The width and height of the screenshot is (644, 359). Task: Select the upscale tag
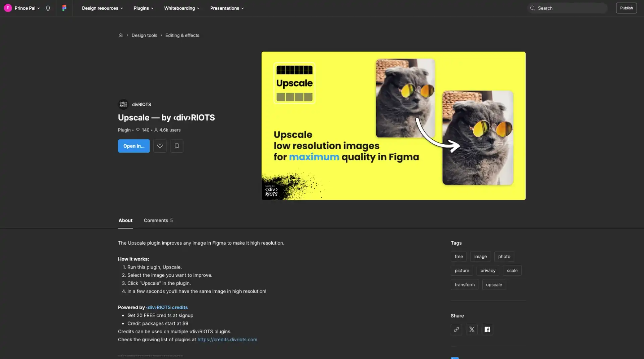[494, 285]
